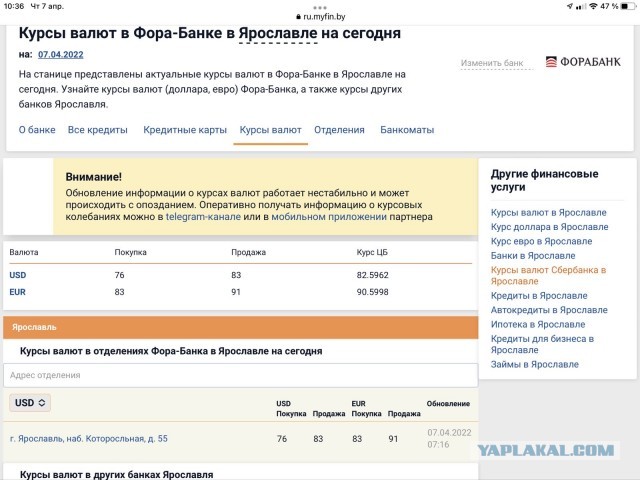Tap the battery icon in status bar

pos(627,6)
